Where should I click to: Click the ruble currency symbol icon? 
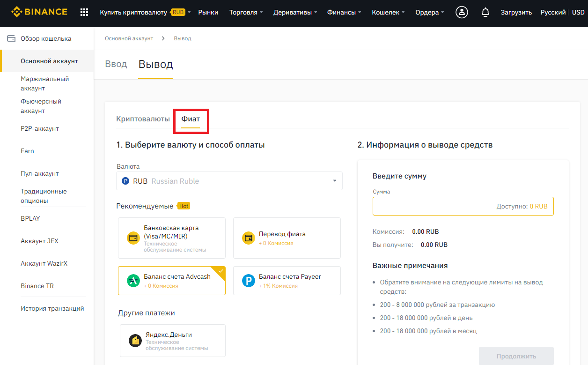[x=125, y=181]
